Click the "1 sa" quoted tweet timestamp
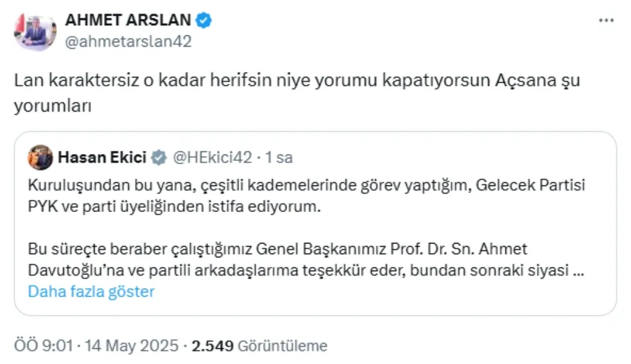Image resolution: width=631 pixels, height=364 pixels. click(278, 157)
